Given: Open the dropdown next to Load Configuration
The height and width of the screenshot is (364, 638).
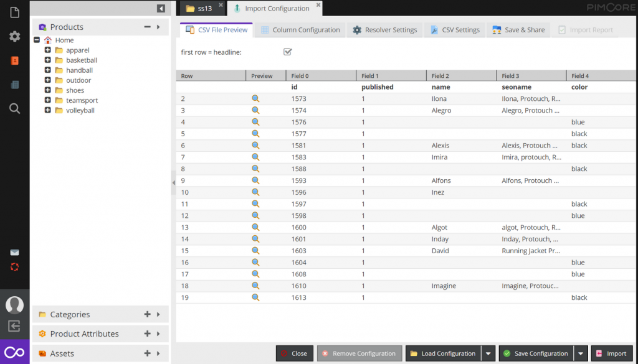Looking at the screenshot, I should click(x=489, y=353).
